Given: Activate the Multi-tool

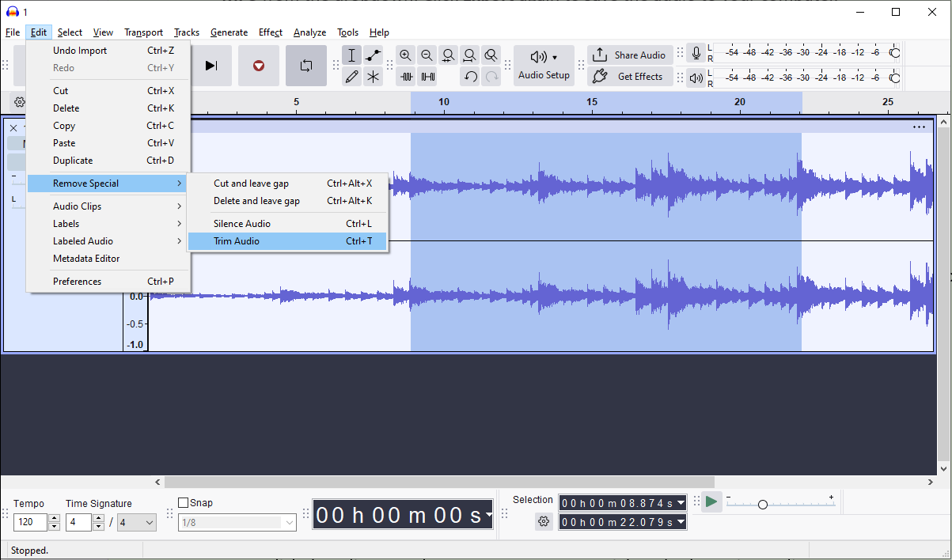Looking at the screenshot, I should pos(374,76).
